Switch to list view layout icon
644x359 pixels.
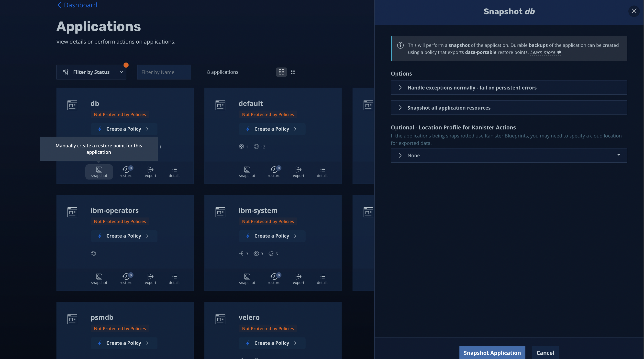pyautogui.click(x=293, y=72)
